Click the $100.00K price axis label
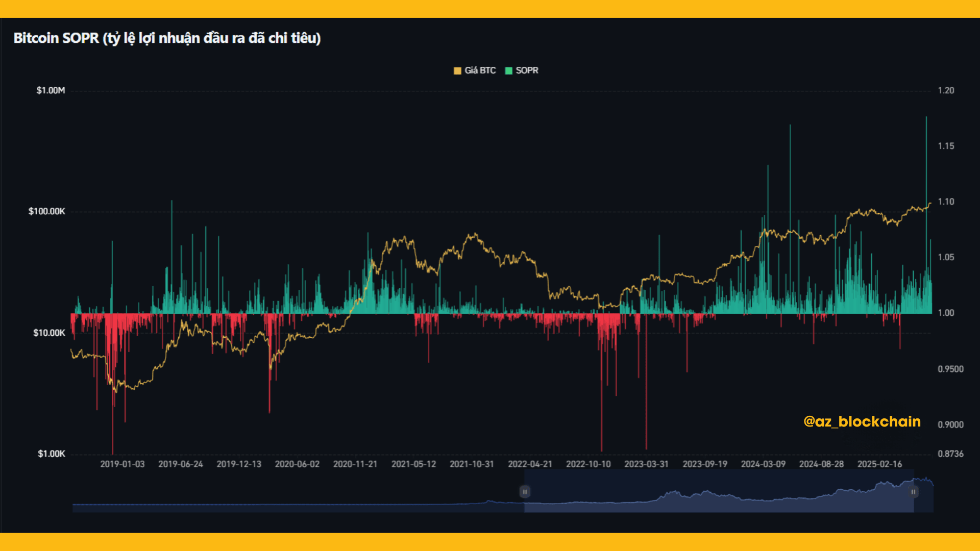This screenshot has height=551, width=980. [x=47, y=211]
